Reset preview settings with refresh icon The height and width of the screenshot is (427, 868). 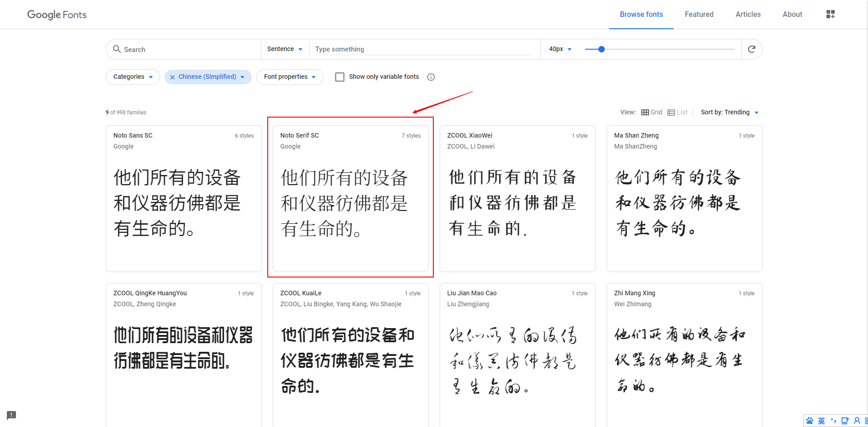[x=752, y=49]
